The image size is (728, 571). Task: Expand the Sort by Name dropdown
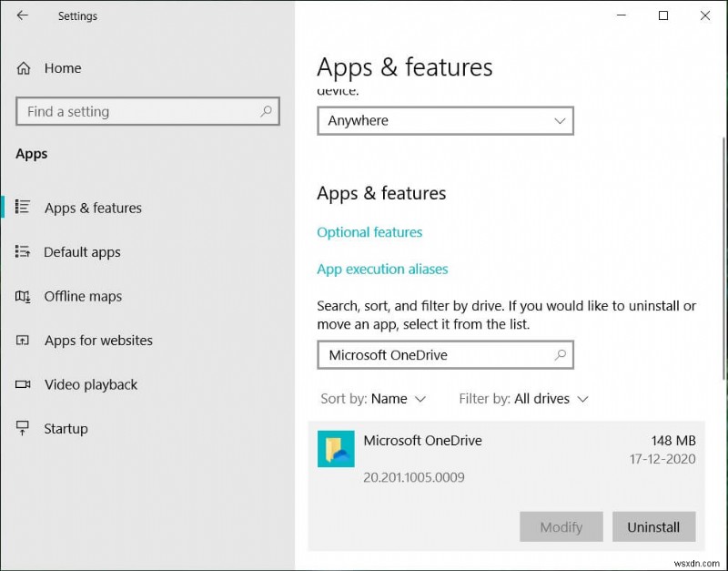(x=375, y=399)
